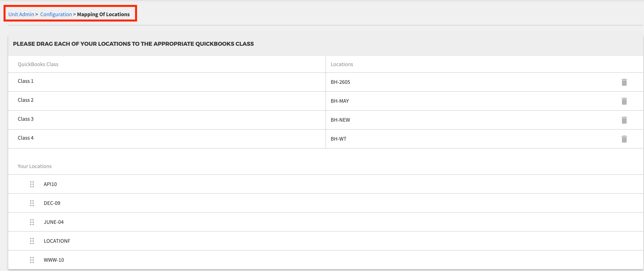Click drag handle beside LOCATIONF
Image resolution: width=644 pixels, height=271 pixels.
32,241
